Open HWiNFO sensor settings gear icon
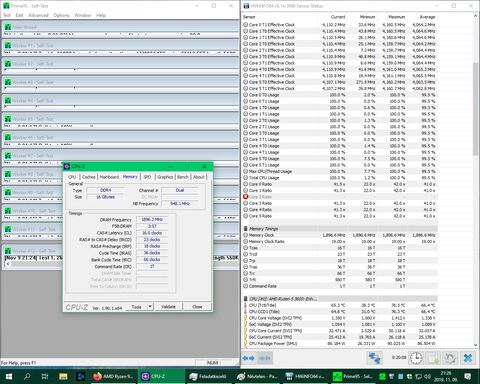The image size is (480, 384). (450, 358)
